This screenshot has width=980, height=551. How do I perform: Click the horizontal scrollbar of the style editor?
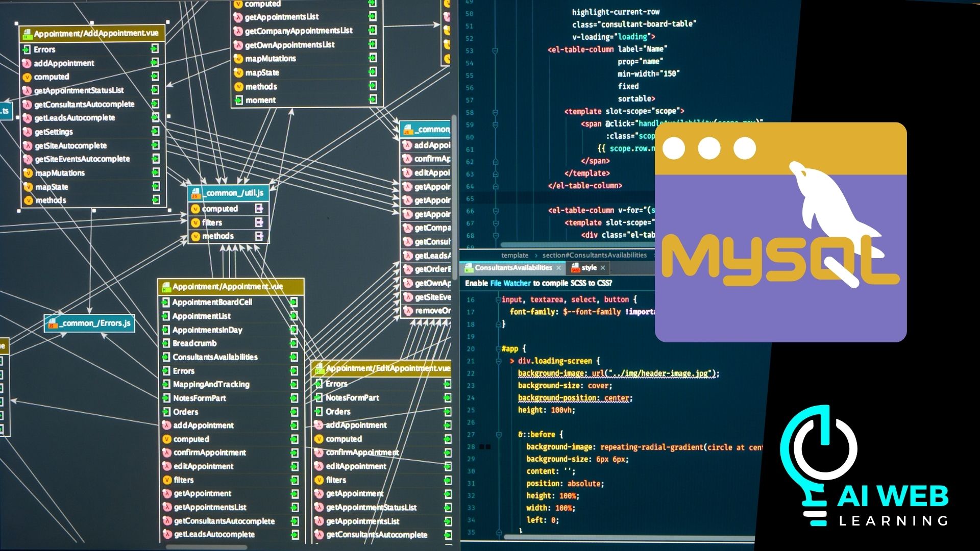629,537
